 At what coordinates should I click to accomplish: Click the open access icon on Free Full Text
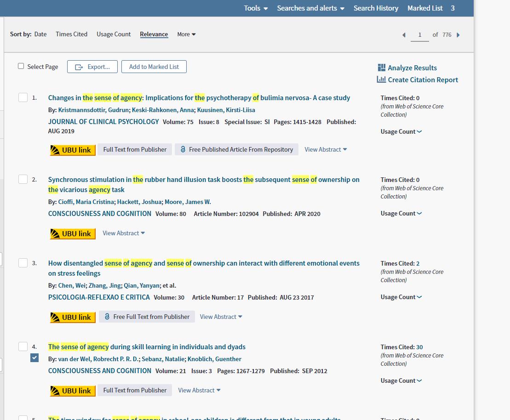click(107, 316)
